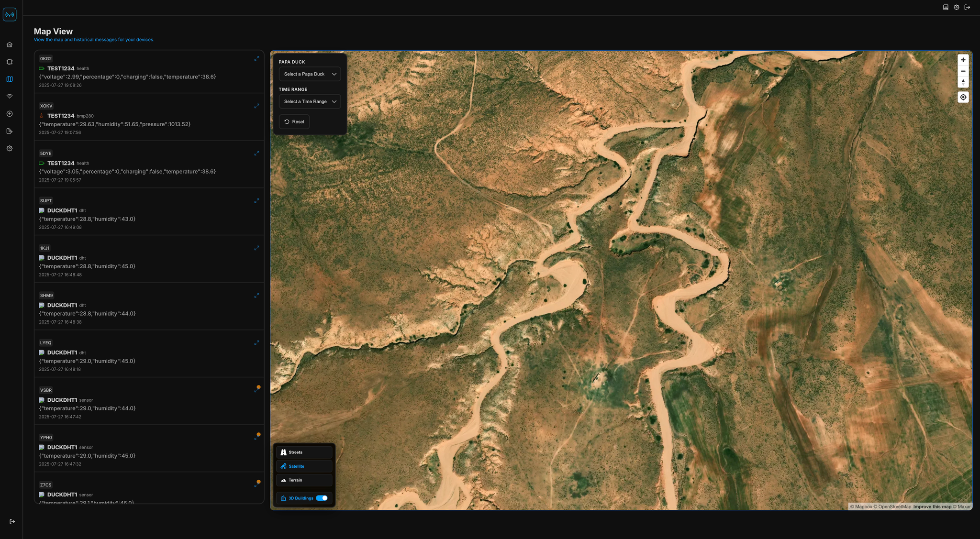Click the logout icon at bottom-left
Viewport: 980px width, 539px height.
click(x=12, y=521)
